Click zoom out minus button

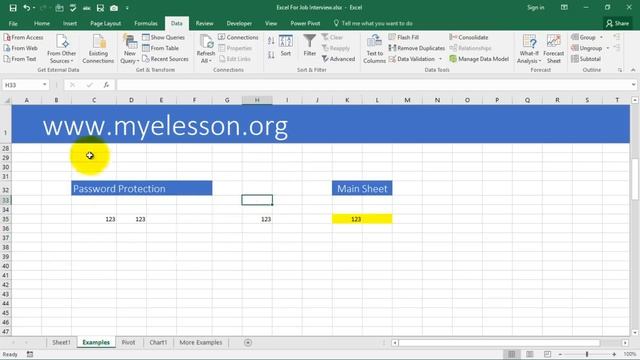click(x=560, y=354)
